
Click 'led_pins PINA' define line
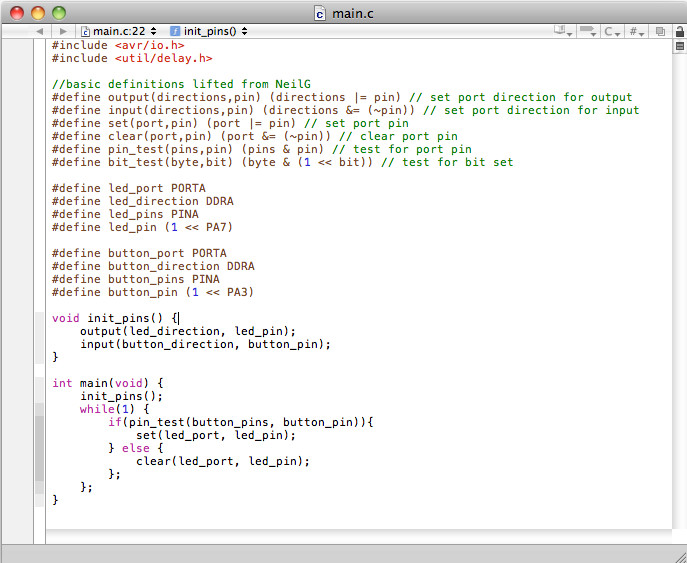pyautogui.click(x=125, y=214)
